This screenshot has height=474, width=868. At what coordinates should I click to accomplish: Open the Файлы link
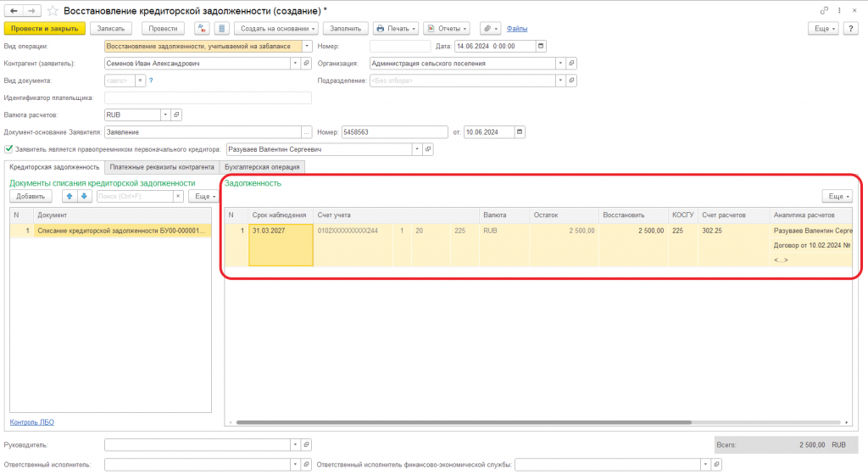[x=516, y=28]
